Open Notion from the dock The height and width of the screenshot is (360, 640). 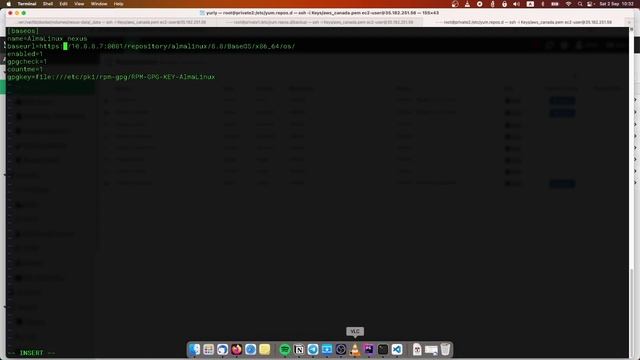(299, 349)
